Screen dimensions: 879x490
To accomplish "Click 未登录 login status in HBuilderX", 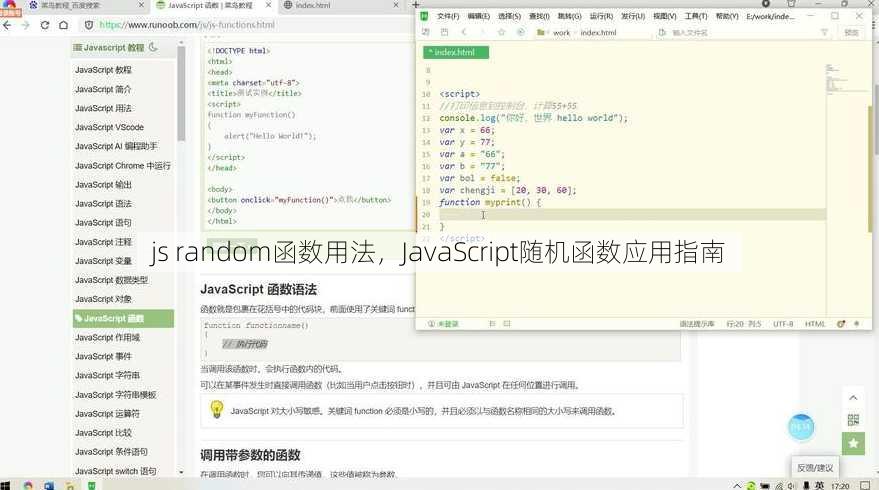I will [443, 324].
